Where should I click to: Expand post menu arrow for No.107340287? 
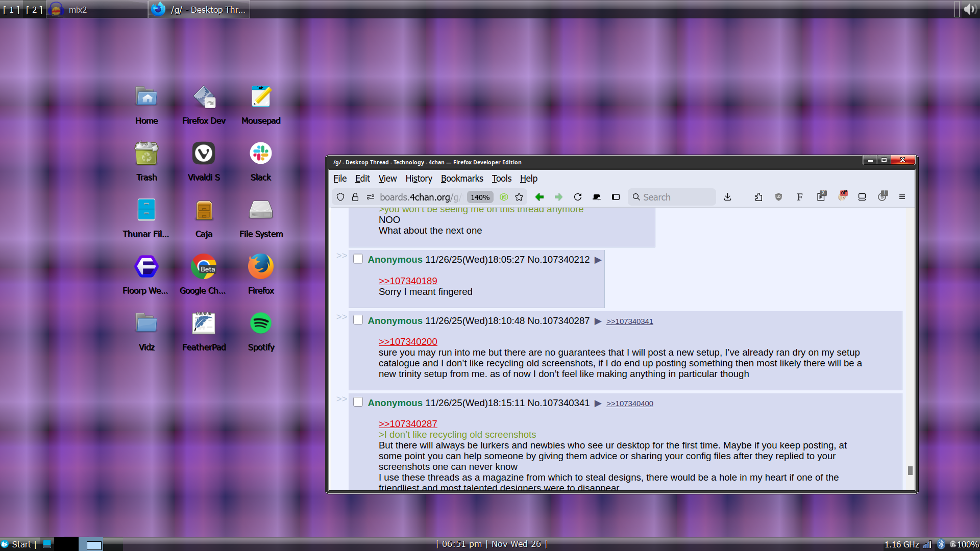(x=598, y=321)
